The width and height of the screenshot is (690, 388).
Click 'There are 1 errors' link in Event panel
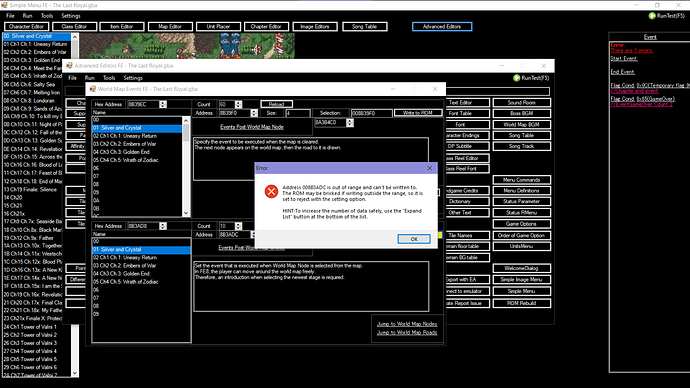[631, 51]
